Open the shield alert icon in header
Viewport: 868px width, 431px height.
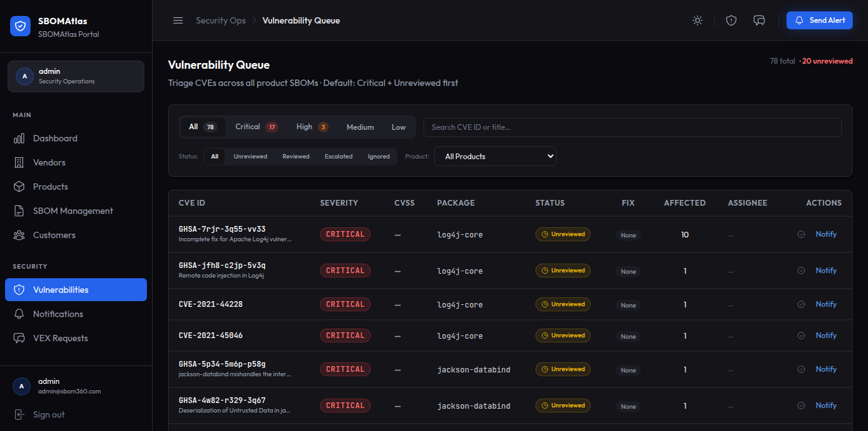(731, 20)
